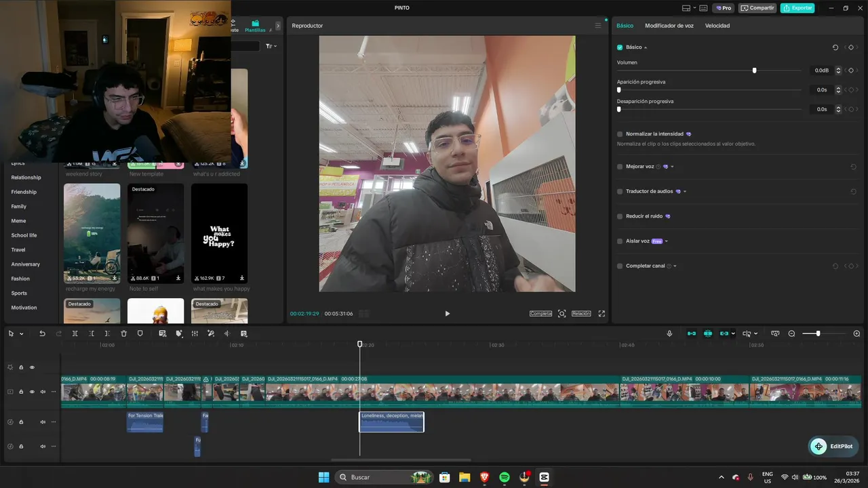Open the player hamburger menu
This screenshot has width=868, height=488.
click(597, 26)
